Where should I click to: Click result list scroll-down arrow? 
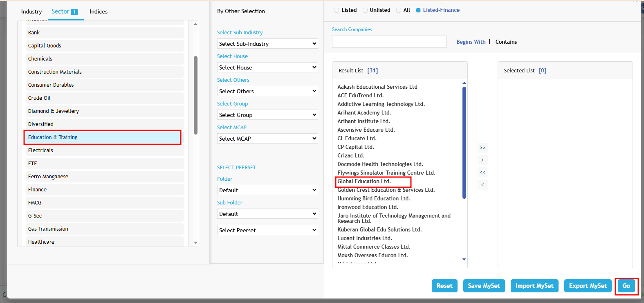464,259
